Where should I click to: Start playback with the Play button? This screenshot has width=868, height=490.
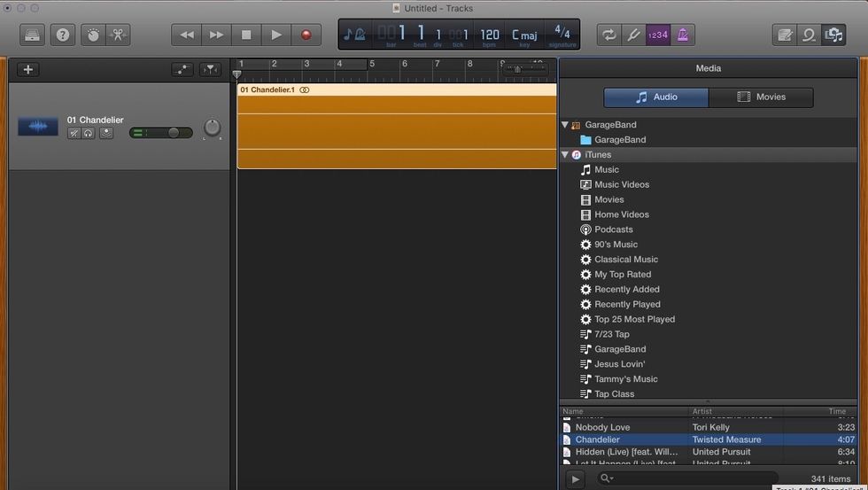point(276,35)
